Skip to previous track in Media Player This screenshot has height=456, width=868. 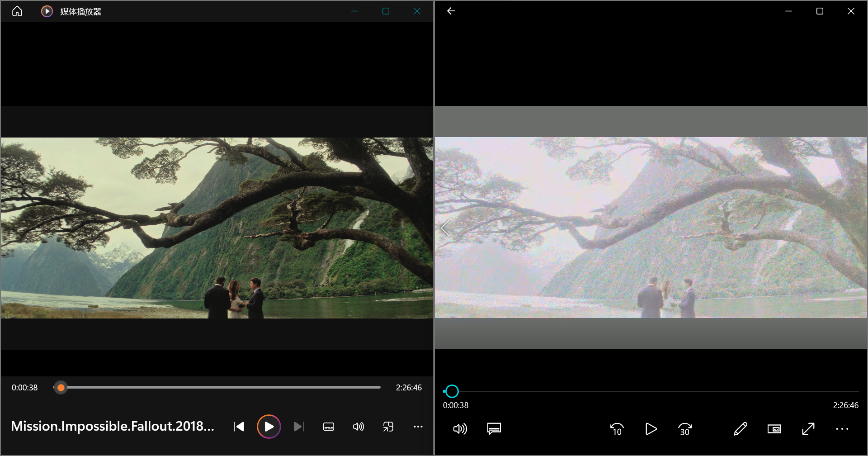pos(239,427)
